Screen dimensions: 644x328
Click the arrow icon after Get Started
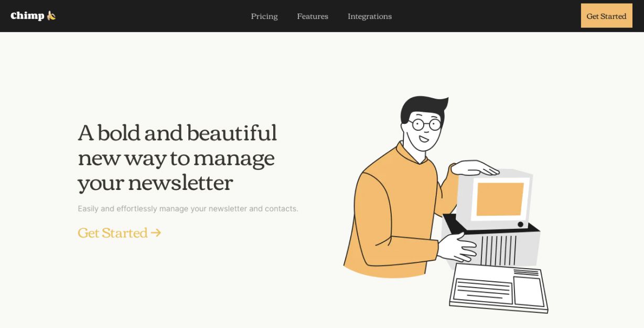click(155, 232)
